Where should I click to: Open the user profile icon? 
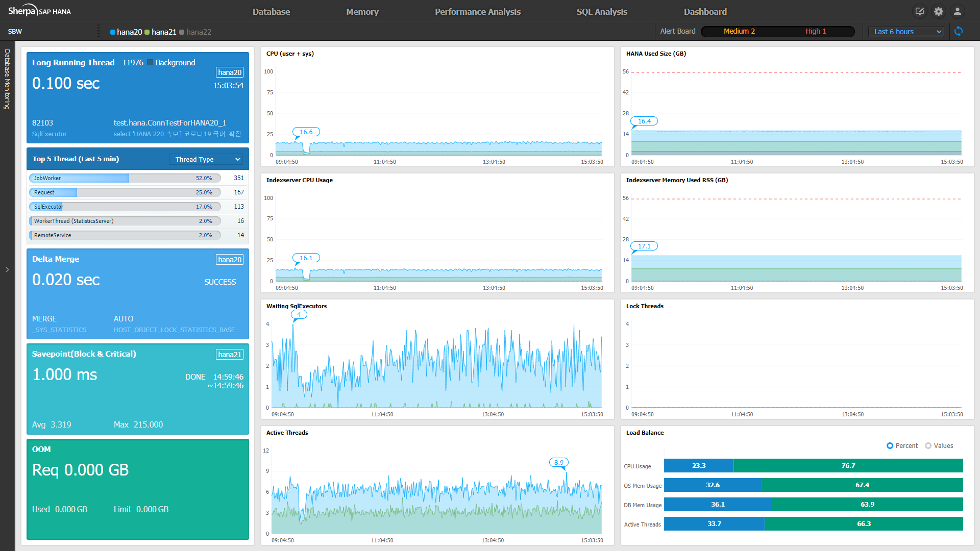point(958,11)
